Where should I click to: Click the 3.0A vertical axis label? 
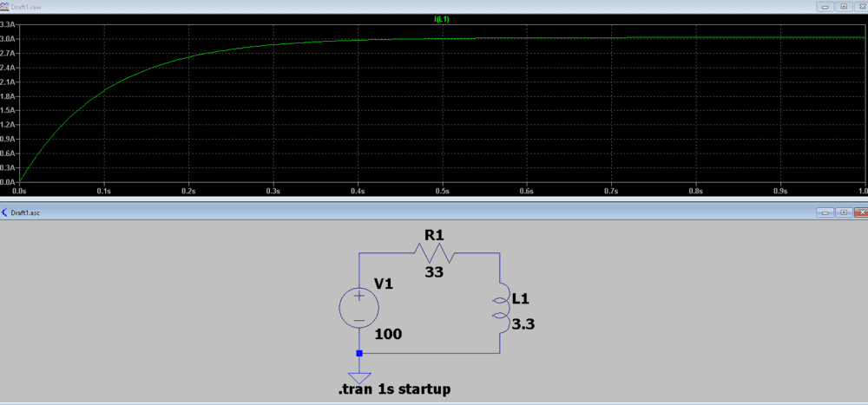tap(7, 39)
